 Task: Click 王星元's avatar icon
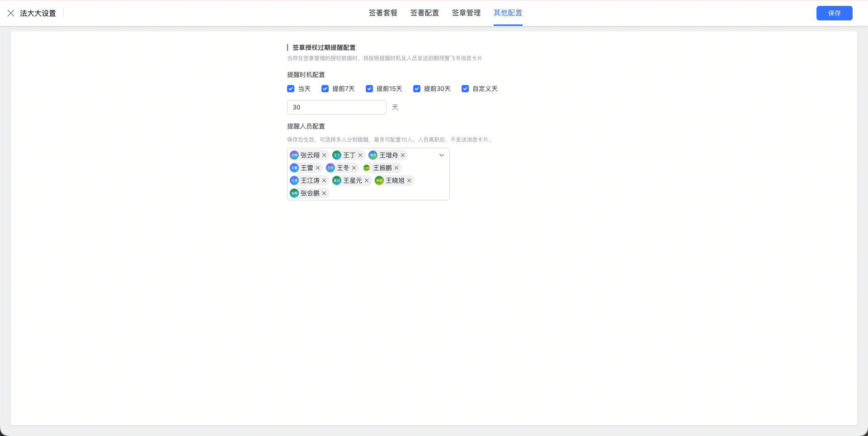[x=337, y=180]
